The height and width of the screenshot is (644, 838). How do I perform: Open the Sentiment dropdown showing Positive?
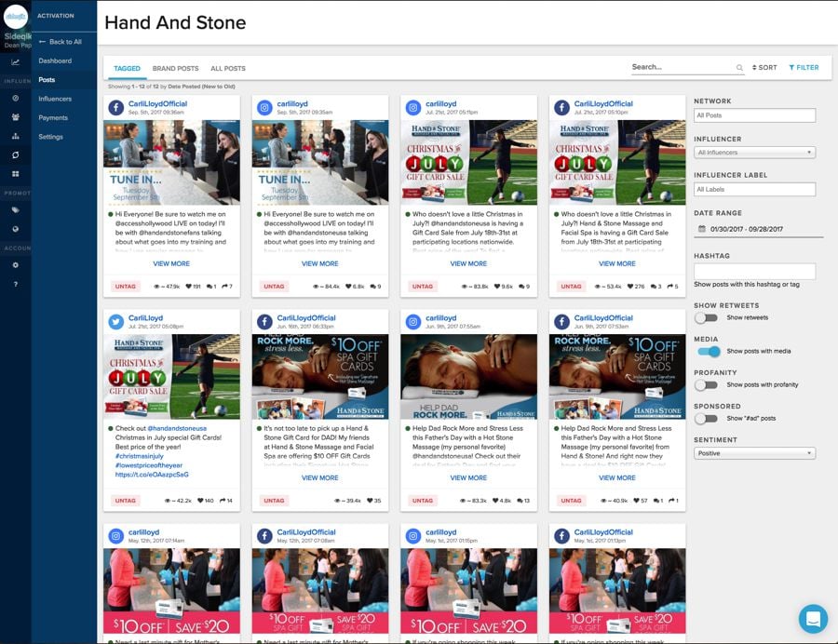(754, 453)
